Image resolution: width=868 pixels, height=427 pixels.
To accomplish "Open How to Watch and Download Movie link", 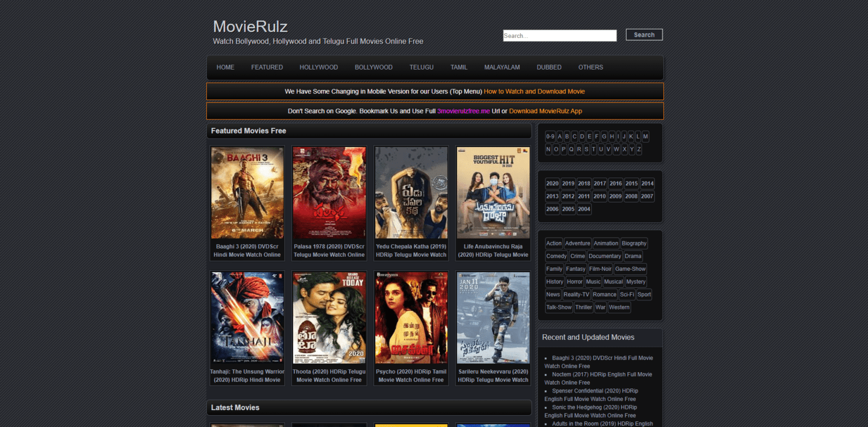I will point(534,92).
